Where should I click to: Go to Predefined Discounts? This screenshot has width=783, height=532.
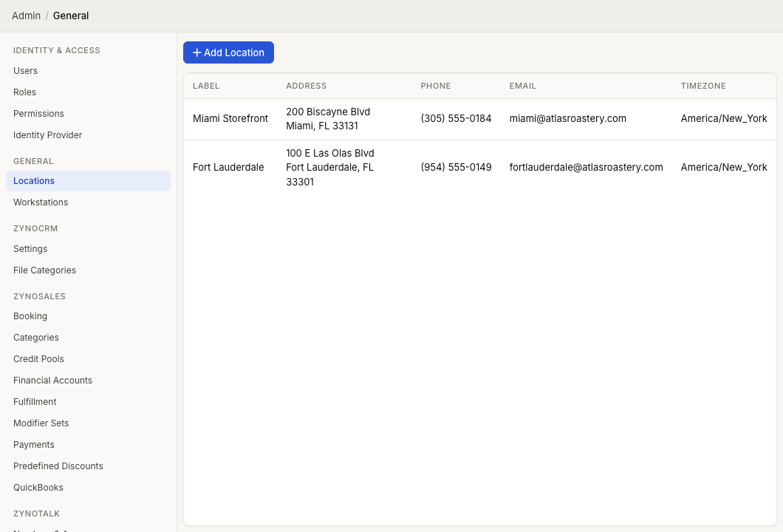coord(89,466)
